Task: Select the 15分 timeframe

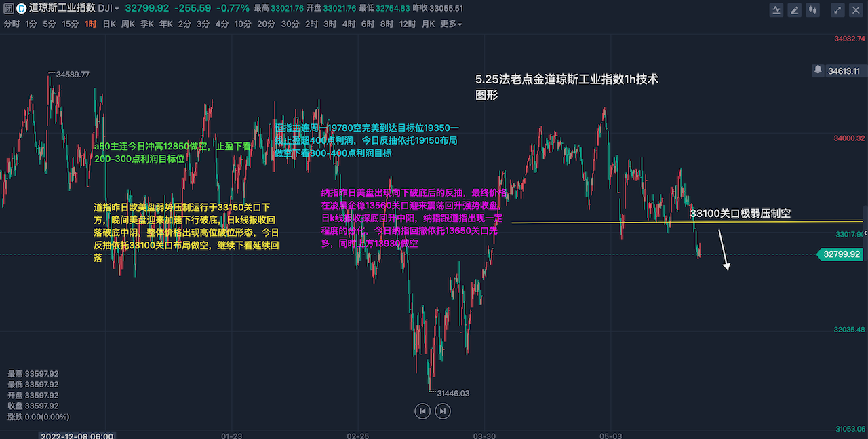Action: (x=70, y=24)
